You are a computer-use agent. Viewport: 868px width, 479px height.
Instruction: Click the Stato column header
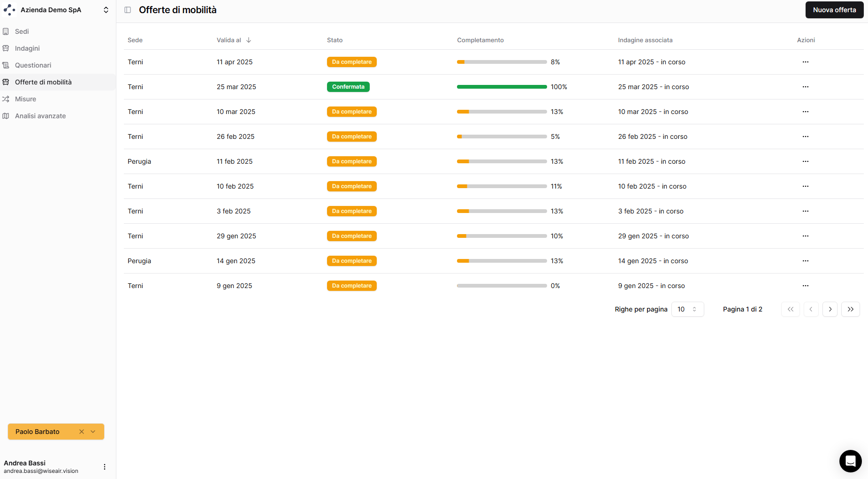click(335, 40)
